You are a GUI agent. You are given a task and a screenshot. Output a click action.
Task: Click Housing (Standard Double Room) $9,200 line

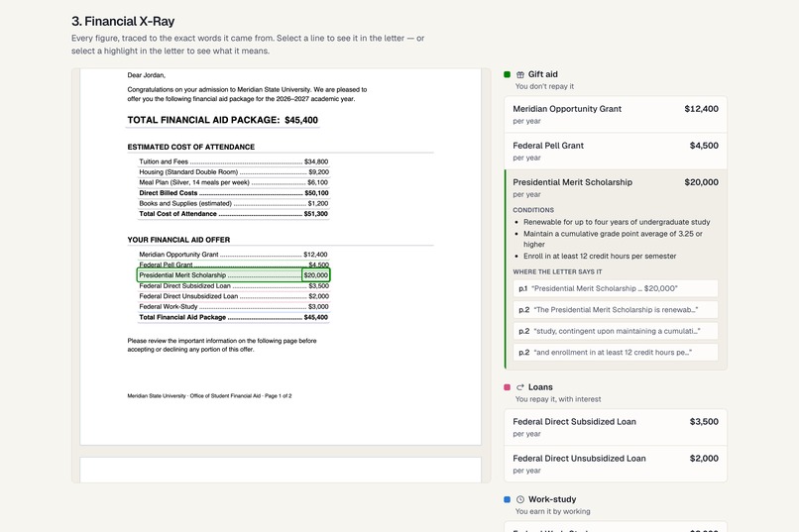tap(234, 172)
